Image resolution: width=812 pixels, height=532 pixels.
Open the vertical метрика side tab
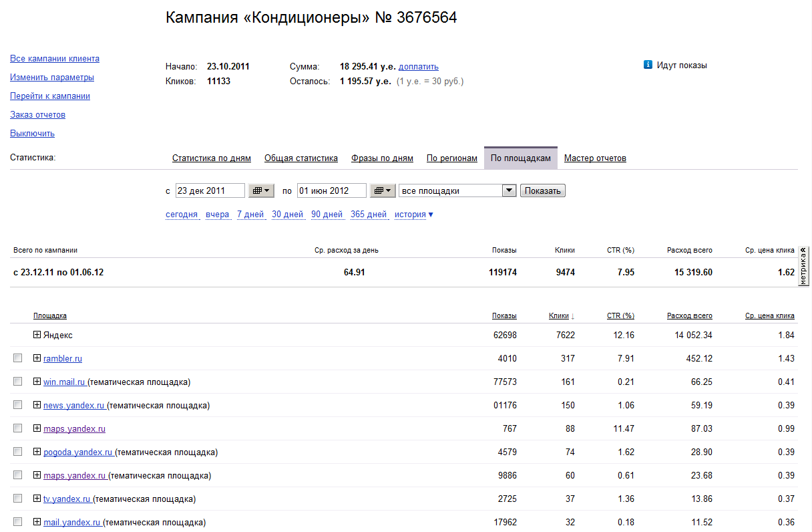coord(804,266)
